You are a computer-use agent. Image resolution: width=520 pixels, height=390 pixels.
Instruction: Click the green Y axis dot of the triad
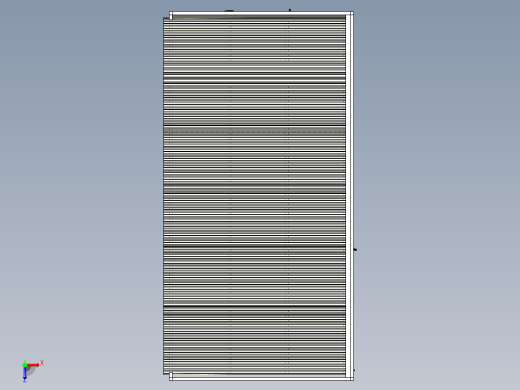pyautogui.click(x=25, y=365)
